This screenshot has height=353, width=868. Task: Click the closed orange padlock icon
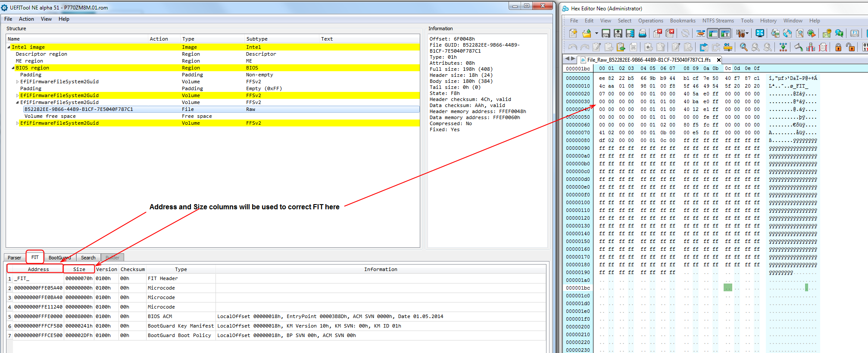pyautogui.click(x=838, y=47)
